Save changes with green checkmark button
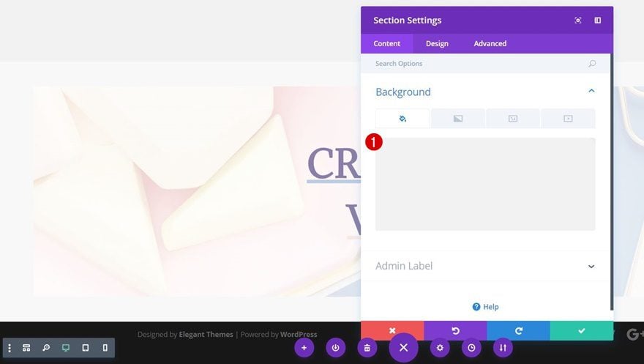The image size is (644, 364). (x=582, y=331)
